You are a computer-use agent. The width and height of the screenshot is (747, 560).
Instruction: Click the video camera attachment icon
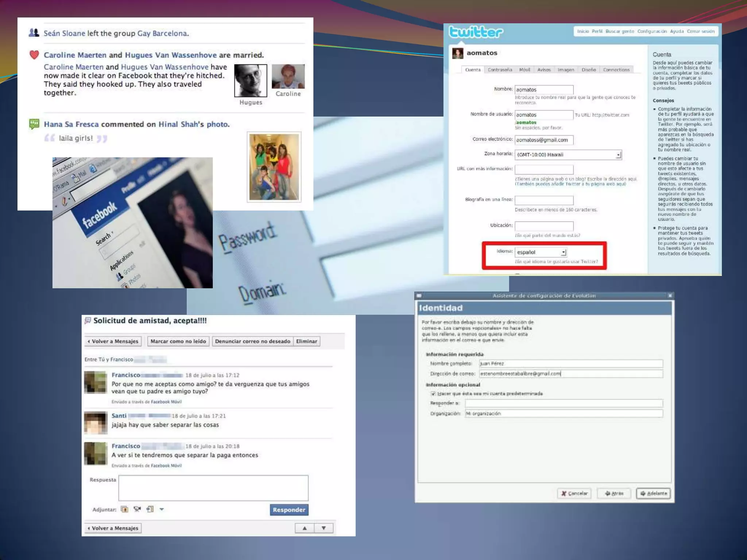137,509
